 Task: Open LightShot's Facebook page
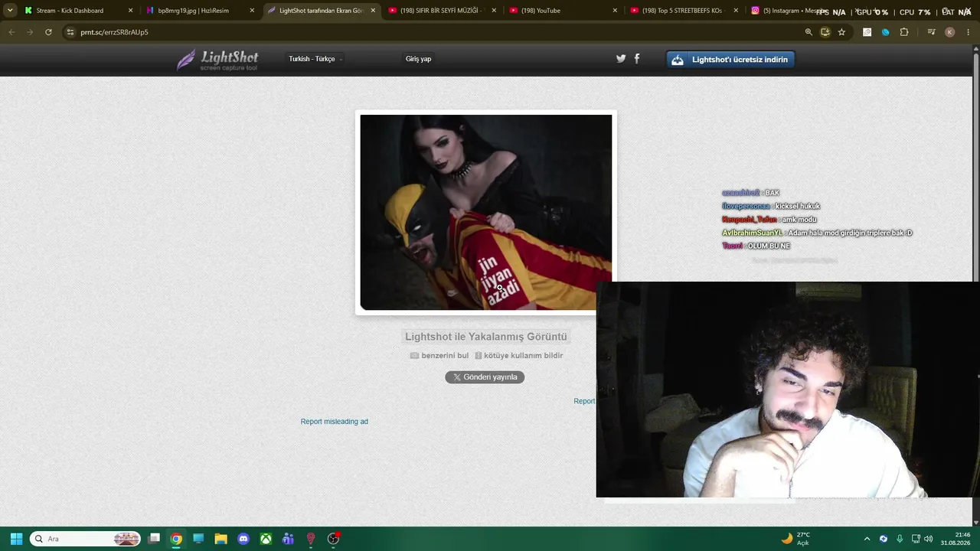[637, 58]
